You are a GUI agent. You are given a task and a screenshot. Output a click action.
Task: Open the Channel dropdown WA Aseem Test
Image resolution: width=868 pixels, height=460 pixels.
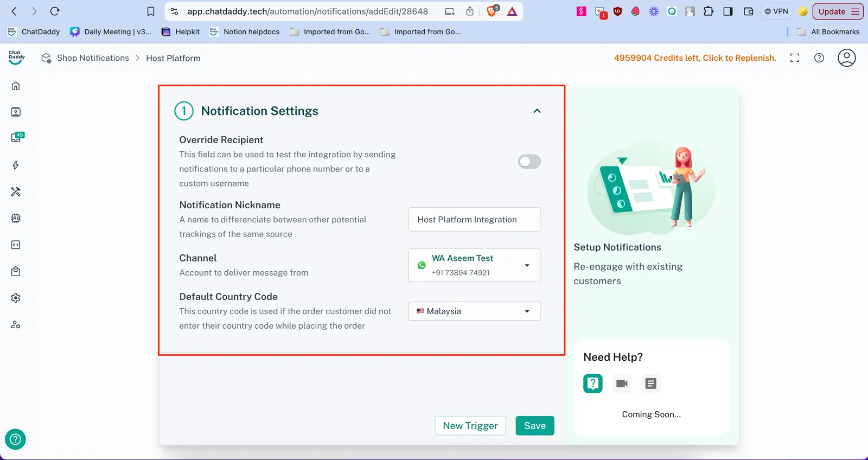pyautogui.click(x=474, y=265)
